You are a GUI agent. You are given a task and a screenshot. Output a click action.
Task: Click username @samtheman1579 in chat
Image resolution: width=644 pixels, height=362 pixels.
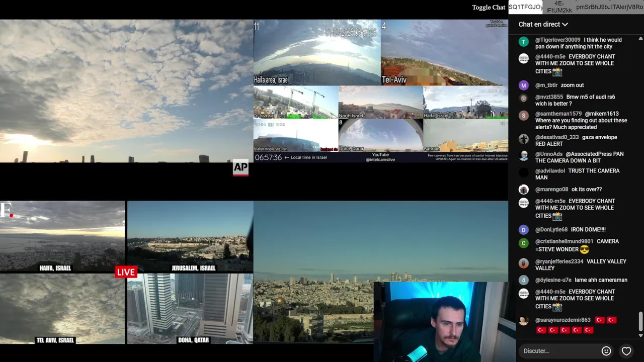click(558, 114)
